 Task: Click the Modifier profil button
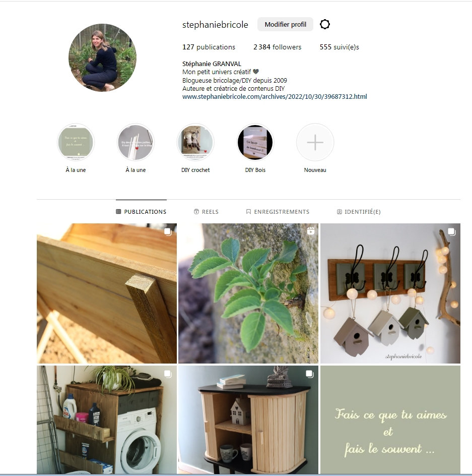285,24
